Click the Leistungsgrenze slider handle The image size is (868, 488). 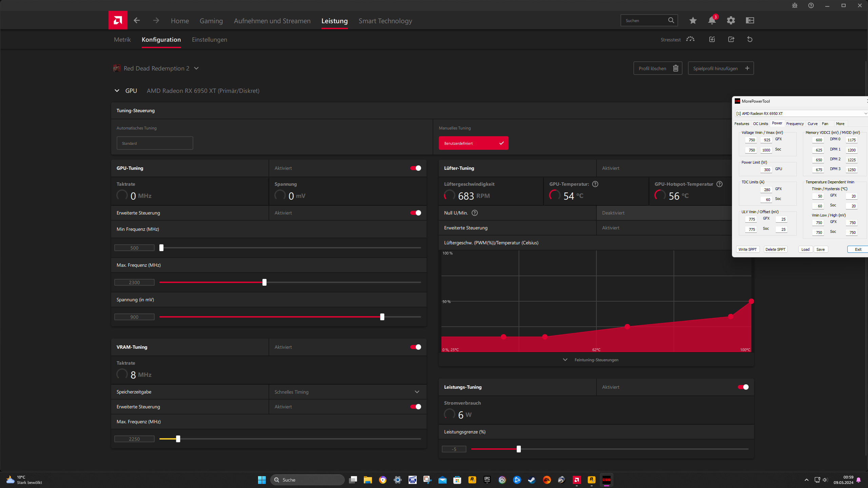coord(518,449)
